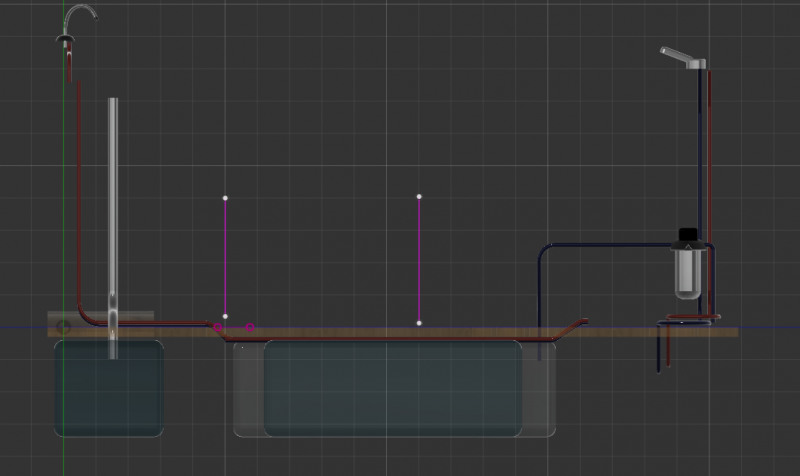Select the glass filter canister with black cap
The image size is (800, 476).
tap(687, 267)
